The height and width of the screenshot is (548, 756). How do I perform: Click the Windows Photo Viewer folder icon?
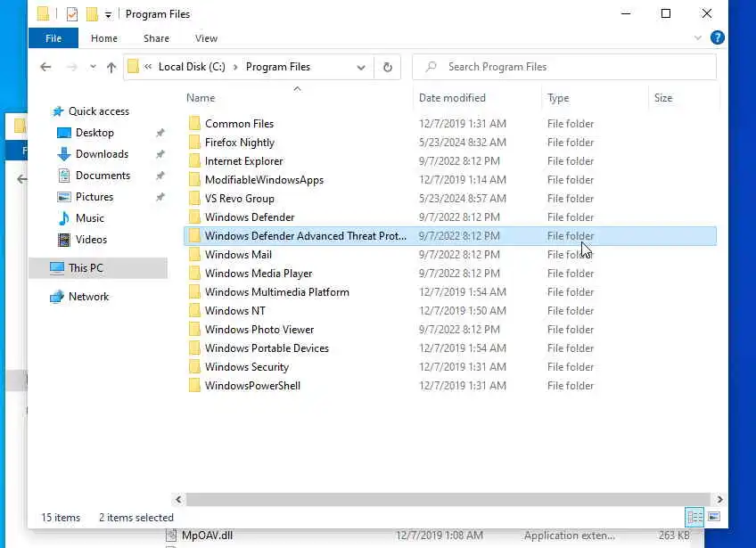[194, 330]
